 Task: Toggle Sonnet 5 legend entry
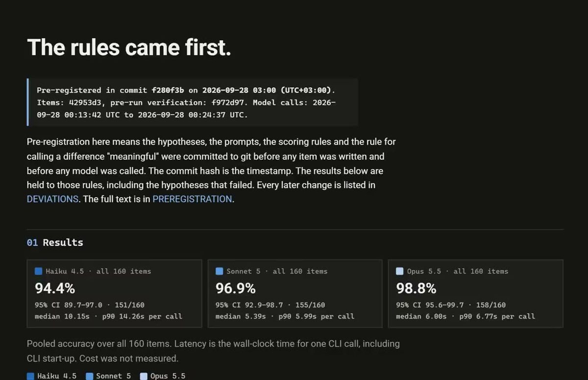pyautogui.click(x=108, y=376)
